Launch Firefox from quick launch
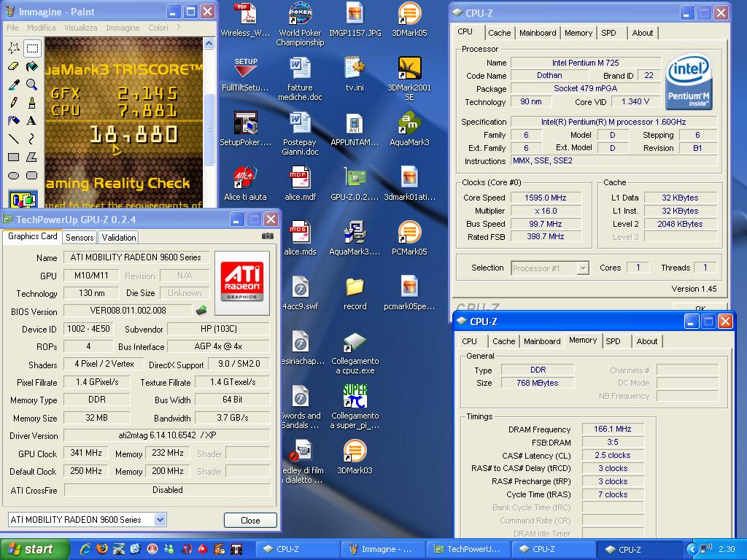Image resolution: width=747 pixels, height=560 pixels. pyautogui.click(x=102, y=549)
